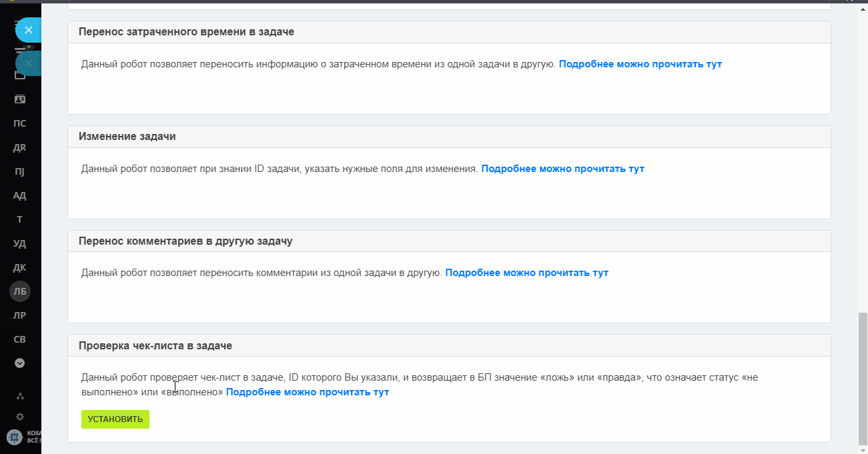
Task: Click the checklist robot description text
Action: pos(420,385)
